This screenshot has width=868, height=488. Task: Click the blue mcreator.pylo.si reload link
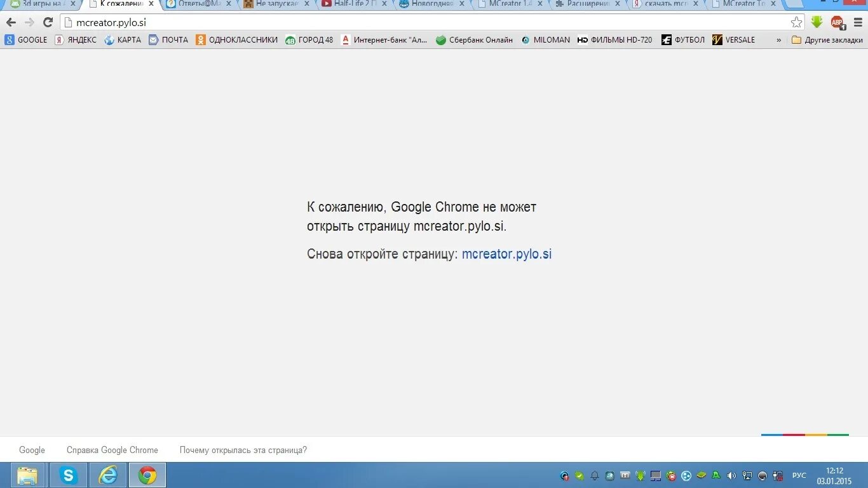[x=506, y=254]
